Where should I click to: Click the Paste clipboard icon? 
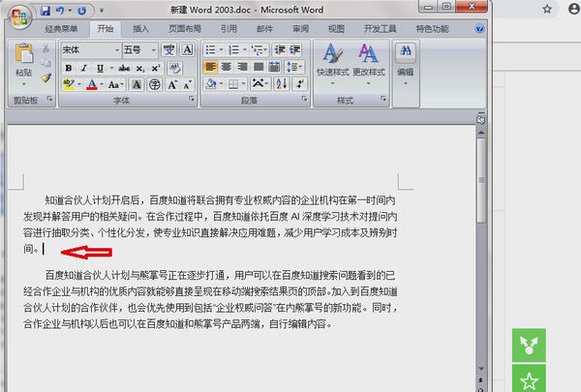[23, 53]
